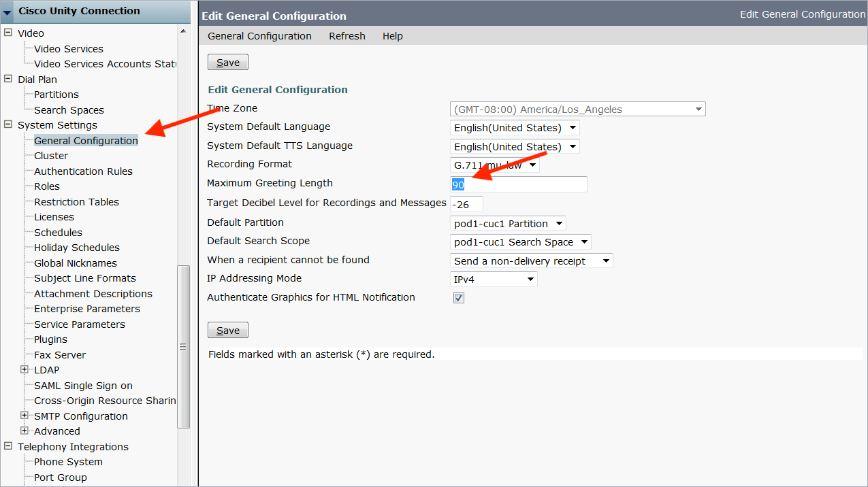Open Enterprise Parameters page
The width and height of the screenshot is (868, 487).
87,309
